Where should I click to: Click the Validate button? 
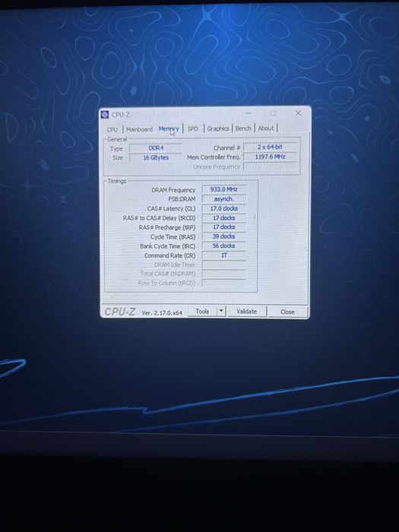point(247,311)
